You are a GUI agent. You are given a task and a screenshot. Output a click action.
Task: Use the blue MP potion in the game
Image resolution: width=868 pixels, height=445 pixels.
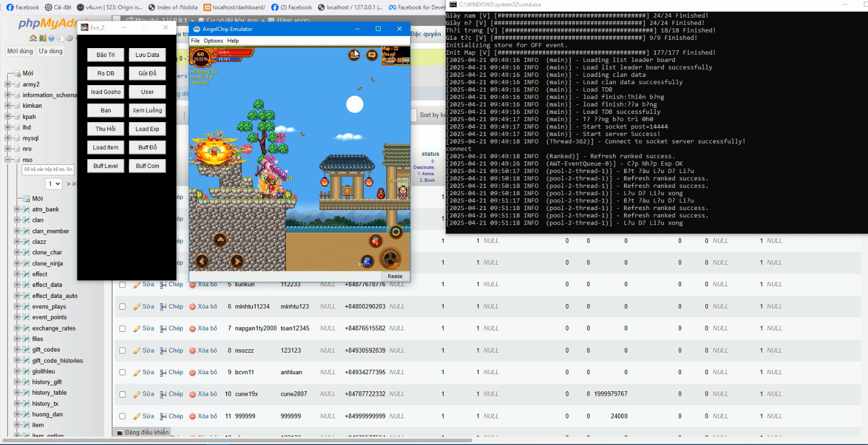(367, 261)
